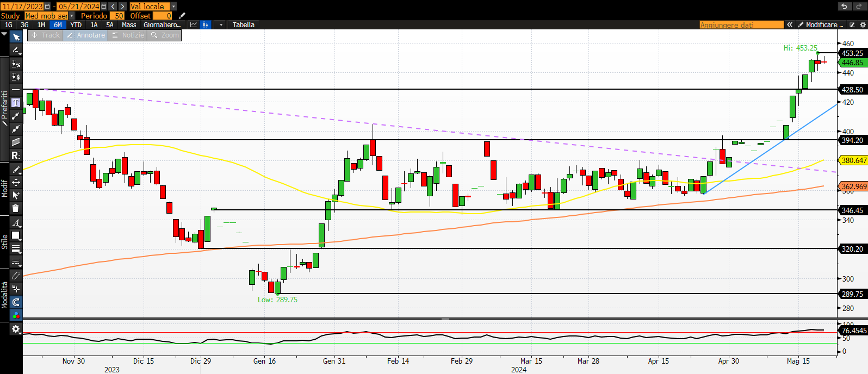868x374 pixels.
Task: Click the Periodo value field
Action: tap(117, 16)
